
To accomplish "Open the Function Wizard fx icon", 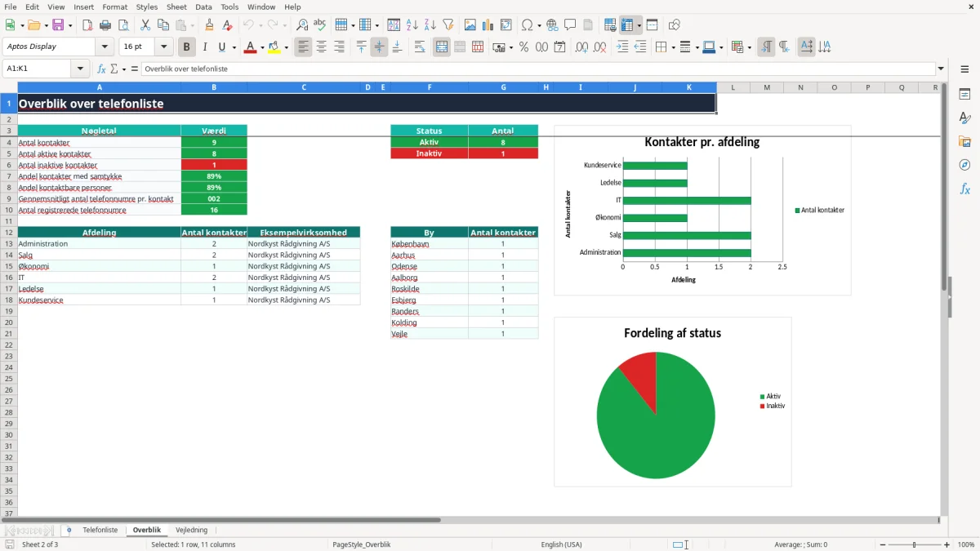I will [x=101, y=69].
